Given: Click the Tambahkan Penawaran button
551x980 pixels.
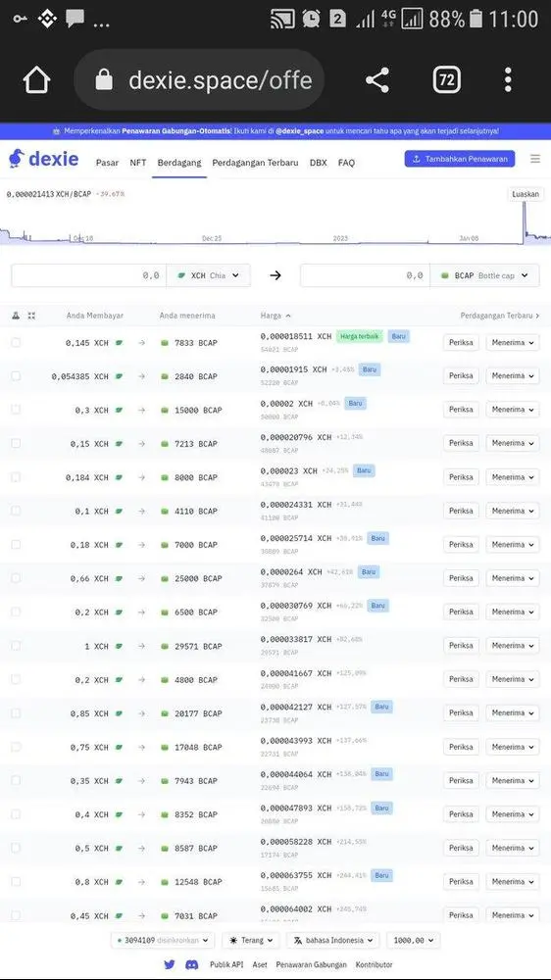Looking at the screenshot, I should coord(460,159).
